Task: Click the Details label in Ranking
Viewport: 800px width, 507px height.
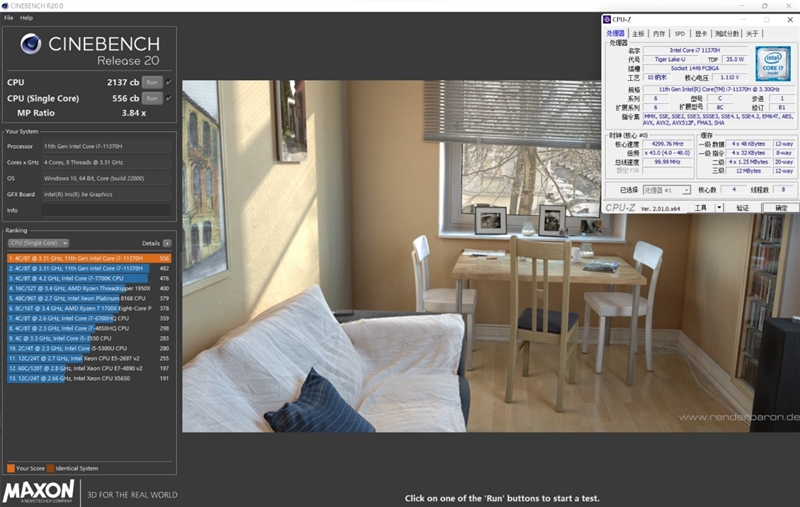Action: [151, 243]
